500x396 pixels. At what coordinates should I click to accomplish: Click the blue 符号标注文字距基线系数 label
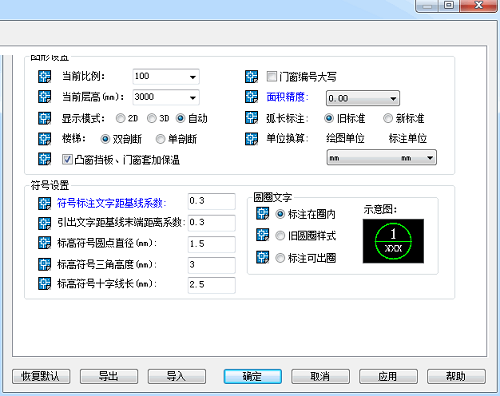click(112, 203)
